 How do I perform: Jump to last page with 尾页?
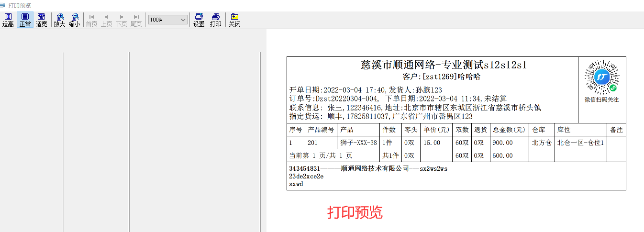pyautogui.click(x=136, y=20)
